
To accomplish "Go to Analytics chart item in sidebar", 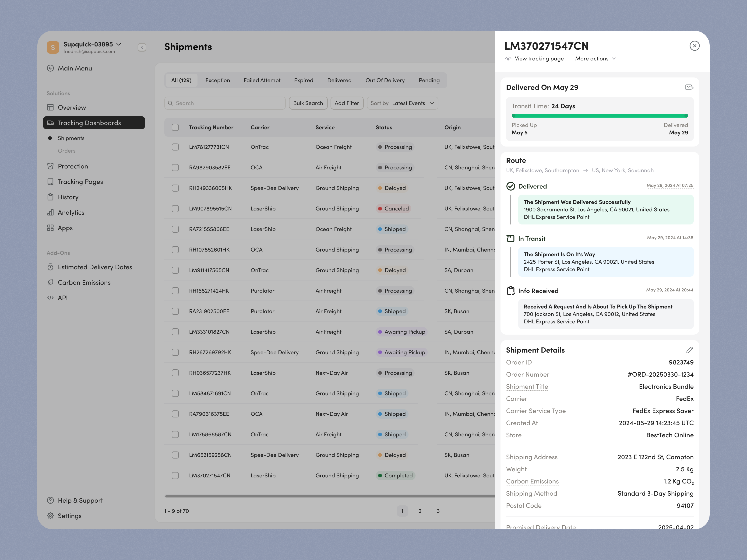I will point(71,212).
